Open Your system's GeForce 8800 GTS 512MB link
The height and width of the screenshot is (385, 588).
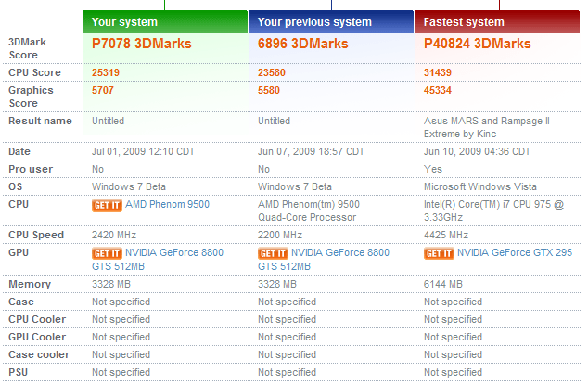pyautogui.click(x=158, y=259)
